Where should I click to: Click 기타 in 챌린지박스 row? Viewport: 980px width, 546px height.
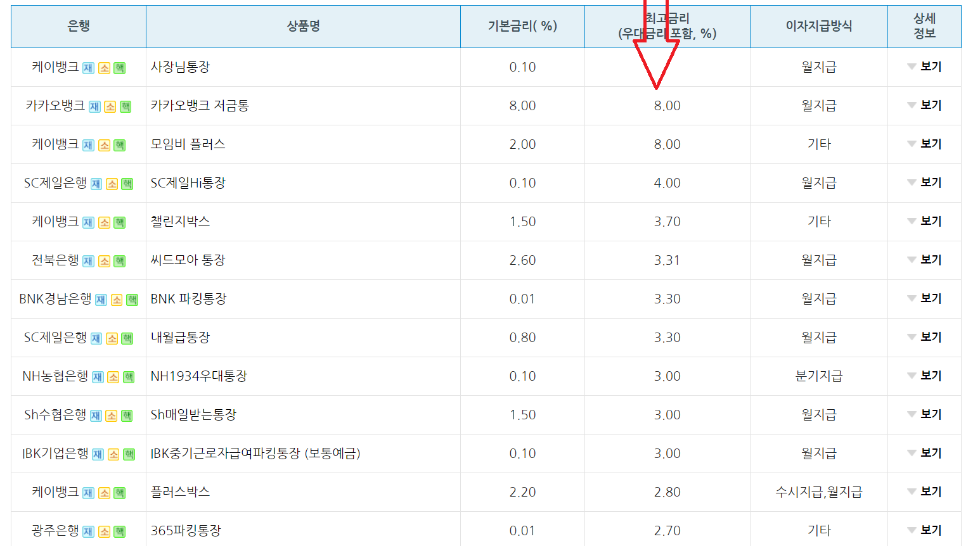pos(819,221)
